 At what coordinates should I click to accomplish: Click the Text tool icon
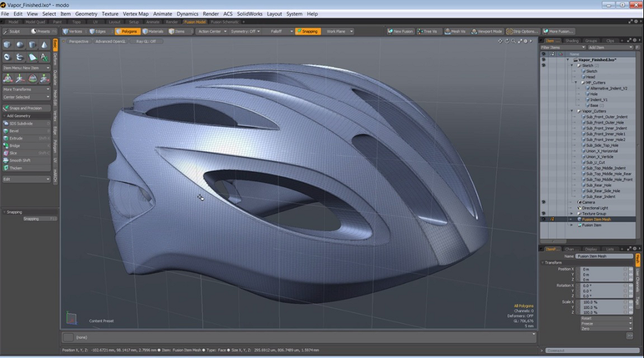[x=44, y=57]
